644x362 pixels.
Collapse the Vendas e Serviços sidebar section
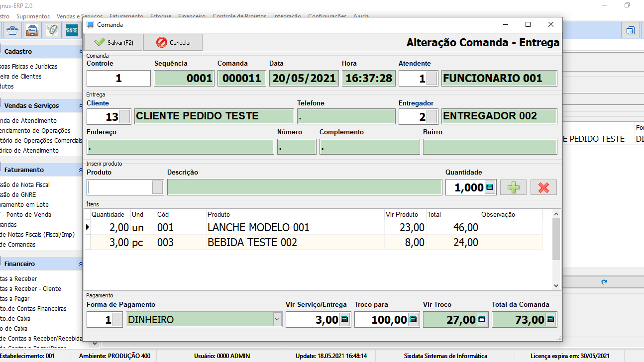coord(81,105)
